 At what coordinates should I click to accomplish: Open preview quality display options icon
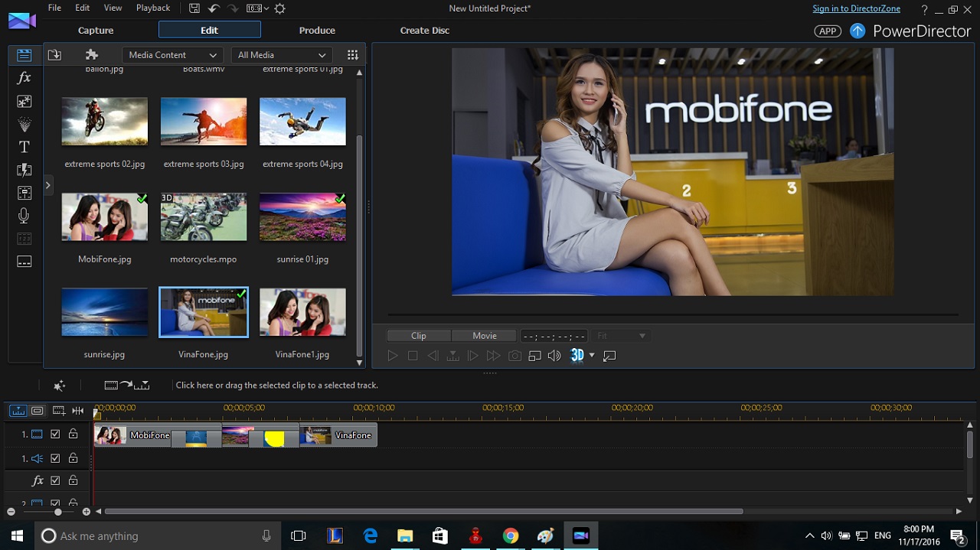coord(535,356)
